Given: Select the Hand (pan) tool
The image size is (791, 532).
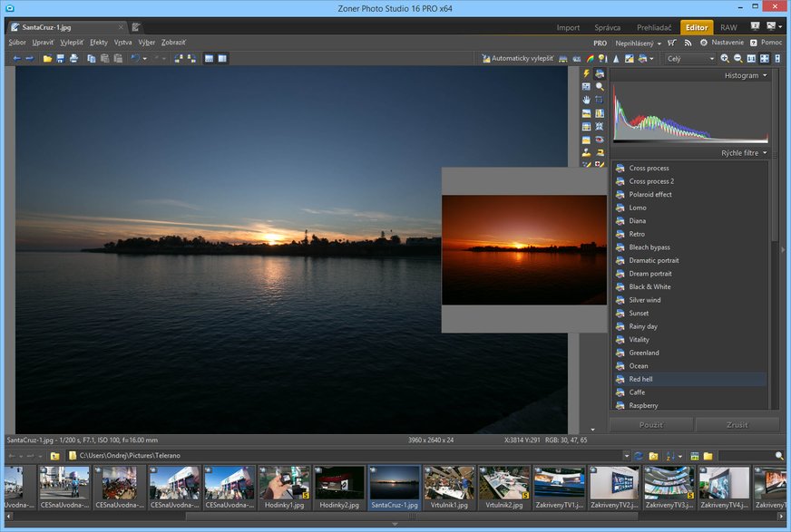Looking at the screenshot, I should (x=586, y=100).
